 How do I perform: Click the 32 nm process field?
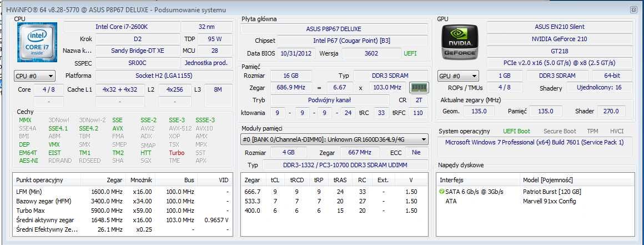[x=207, y=27]
